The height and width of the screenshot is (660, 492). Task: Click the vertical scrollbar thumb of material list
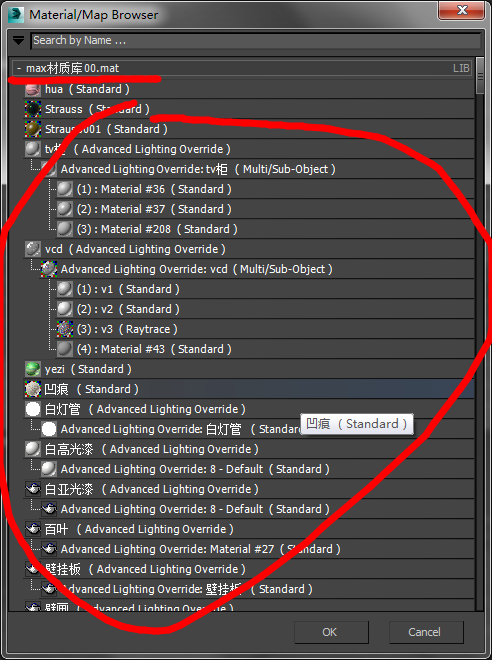coord(480,76)
